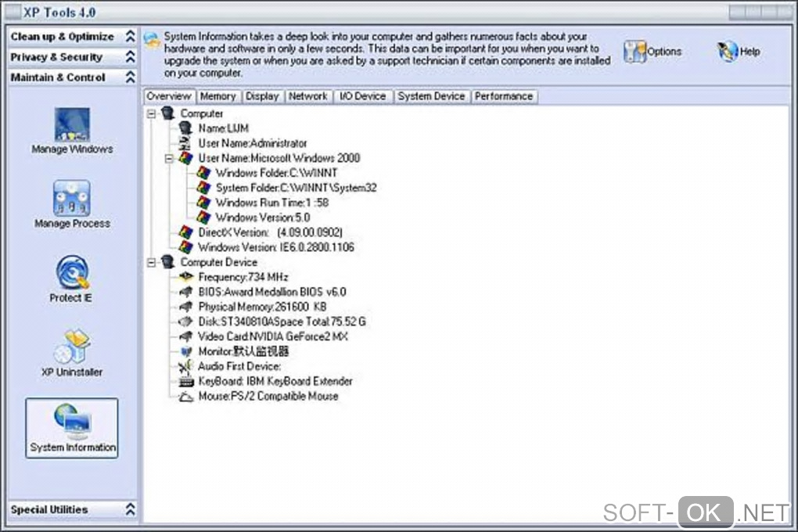
Task: Launch the Protect IE tool
Action: [x=71, y=279]
